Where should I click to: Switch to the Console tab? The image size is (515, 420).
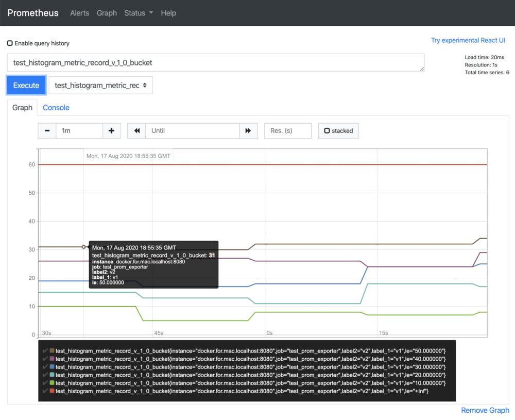[x=56, y=108]
